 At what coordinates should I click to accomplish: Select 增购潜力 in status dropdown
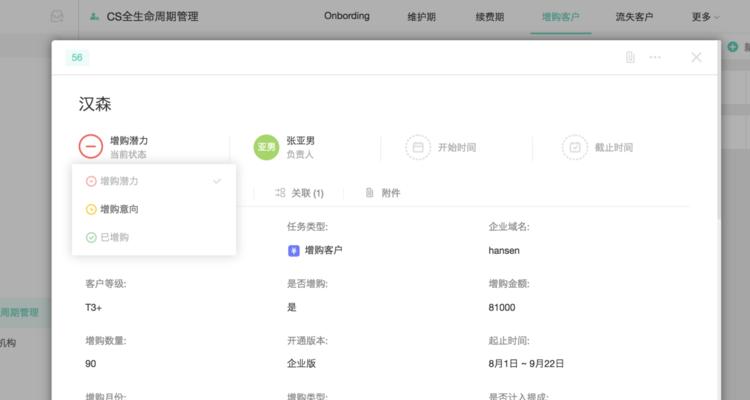[x=154, y=181]
